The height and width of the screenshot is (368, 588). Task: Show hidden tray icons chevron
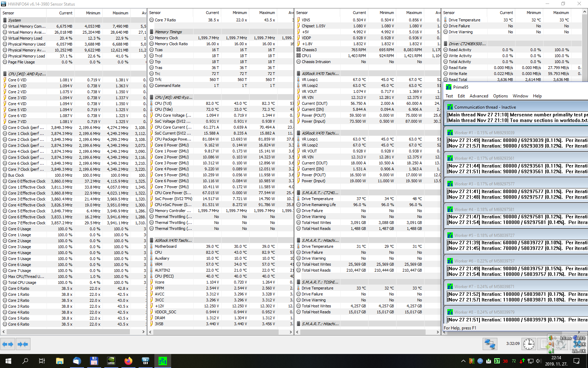[463, 361]
